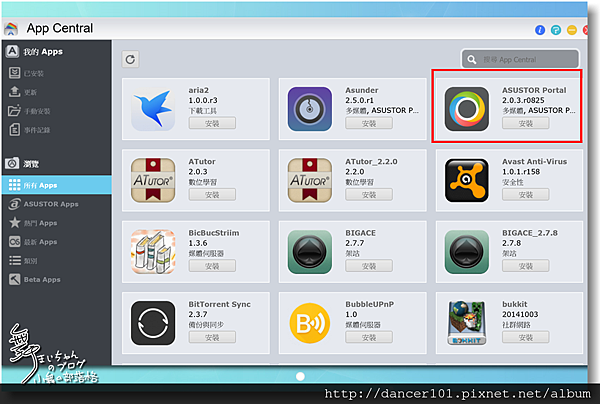
Task: Click the App Central logo icon
Action: click(x=11, y=29)
